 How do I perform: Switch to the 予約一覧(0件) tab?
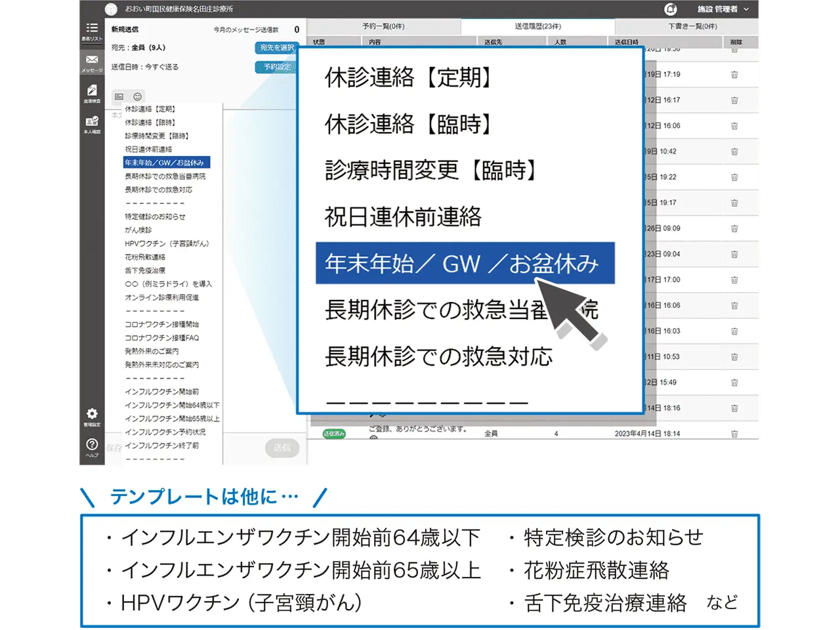383,26
